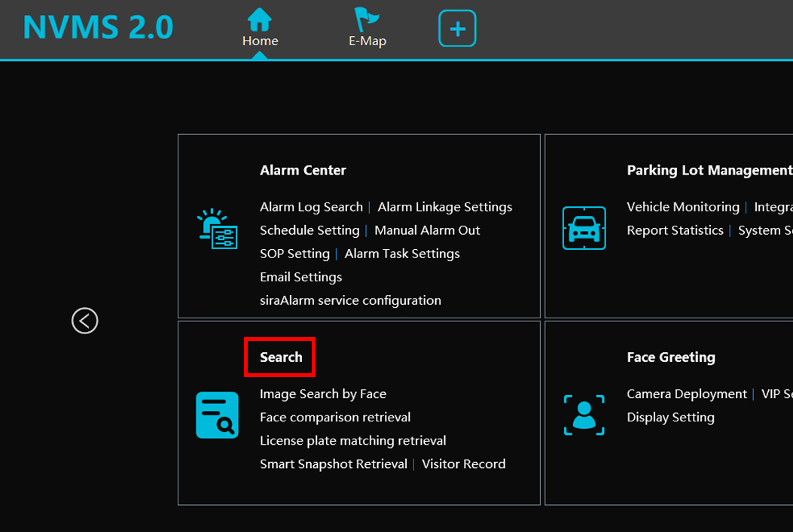793x532 pixels.
Task: Launch Image Search by Face
Action: pos(322,394)
